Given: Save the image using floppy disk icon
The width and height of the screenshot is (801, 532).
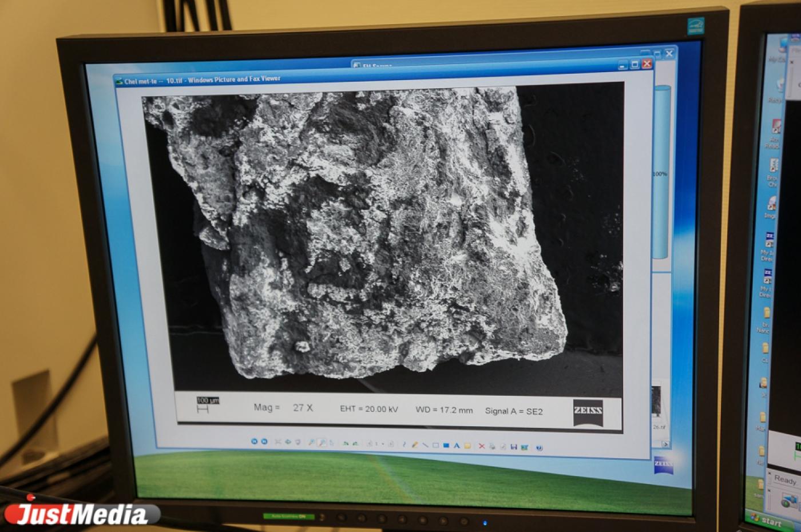Looking at the screenshot, I should [x=513, y=447].
